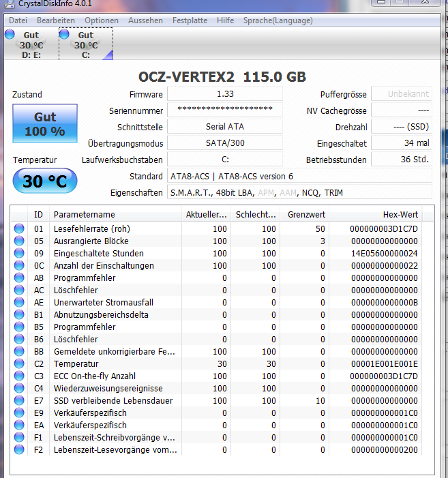Click the NV Cachegrösse field showing dashes
The width and height of the screenshot is (448, 478).
(x=402, y=110)
